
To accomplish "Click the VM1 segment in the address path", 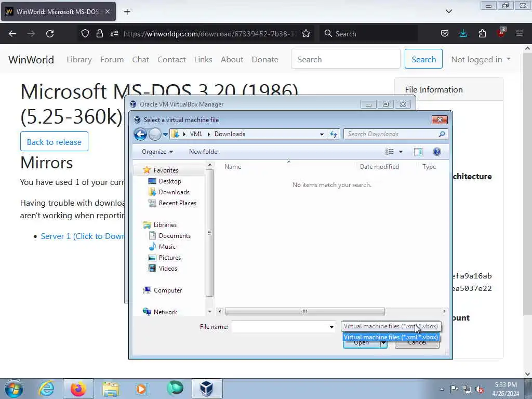I will click(x=196, y=134).
